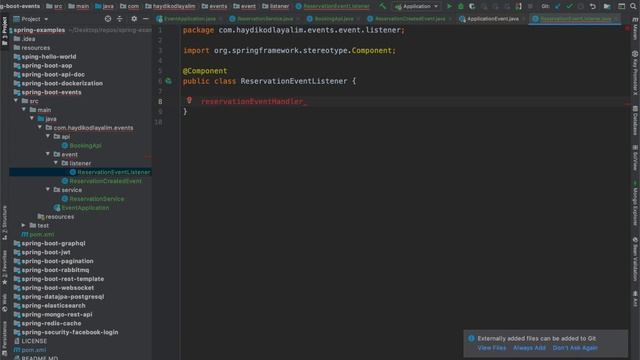Open the project structure folder icon
The height and width of the screenshot is (360, 640).
[x=607, y=6]
